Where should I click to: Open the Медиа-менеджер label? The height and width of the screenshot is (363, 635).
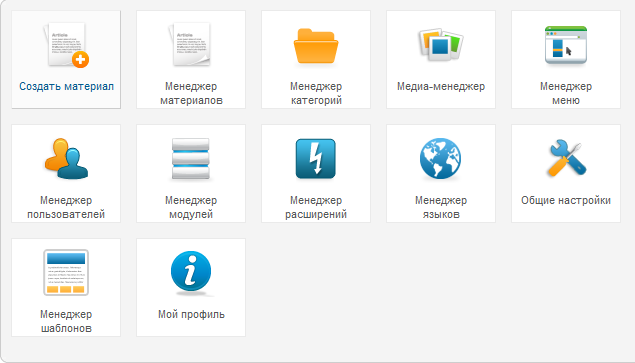[x=441, y=86]
